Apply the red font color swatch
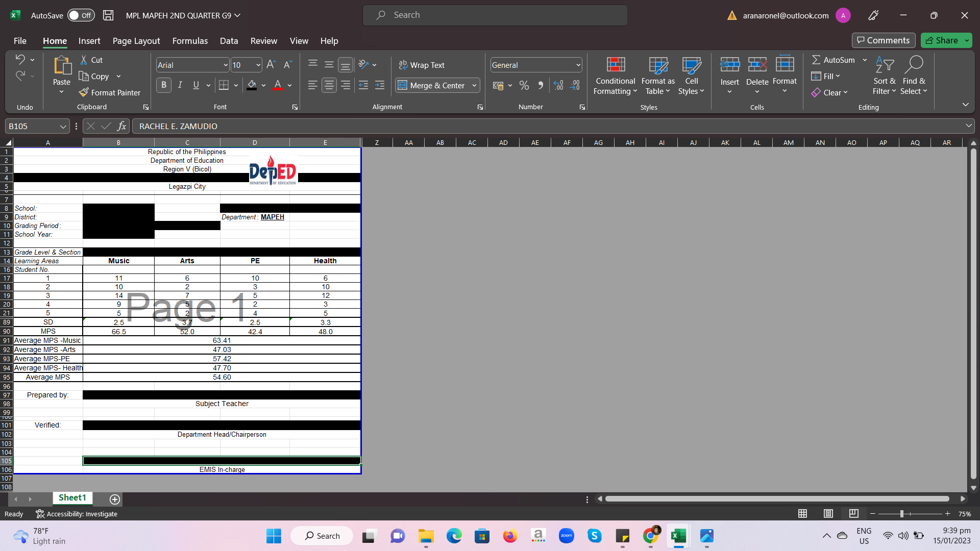The image size is (980, 551). (x=277, y=85)
